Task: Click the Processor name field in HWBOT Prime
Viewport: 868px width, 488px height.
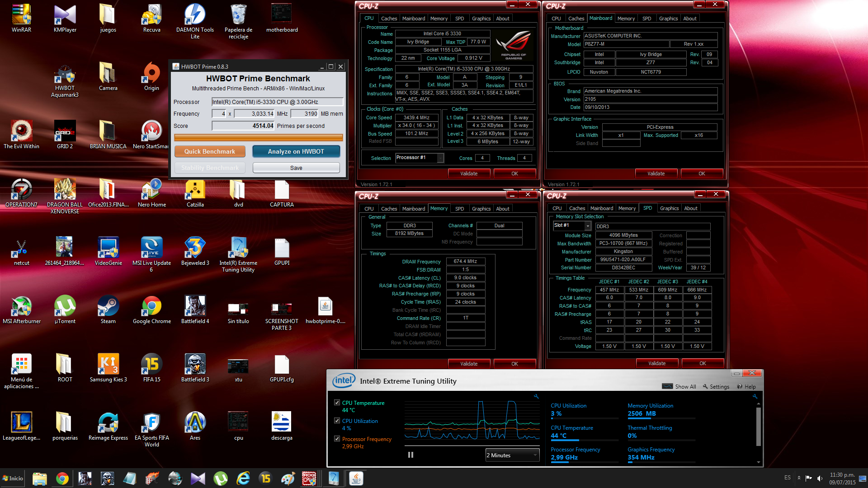Action: pos(277,102)
